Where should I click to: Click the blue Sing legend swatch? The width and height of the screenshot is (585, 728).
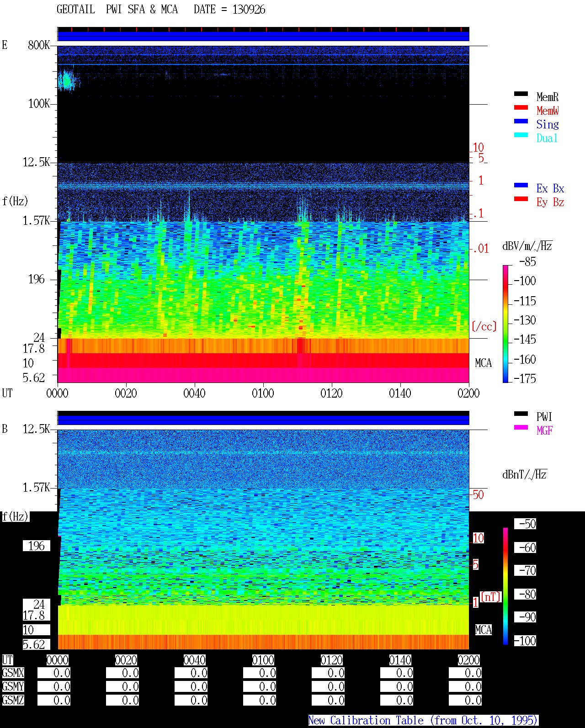click(x=521, y=121)
